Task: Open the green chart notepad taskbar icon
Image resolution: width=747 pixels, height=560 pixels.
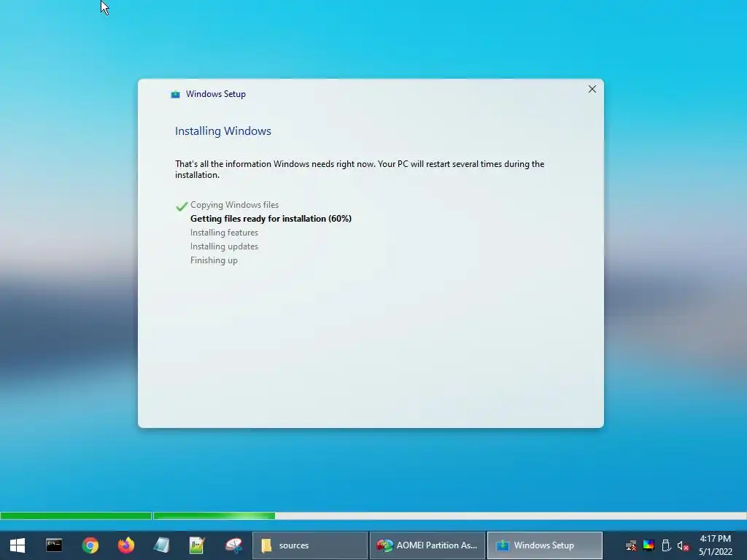Action: [x=197, y=545]
